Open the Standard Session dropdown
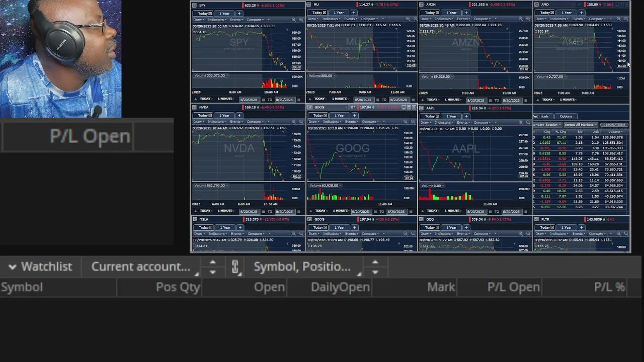Image resolution: width=644 pixels, height=362 pixels. [546, 125]
